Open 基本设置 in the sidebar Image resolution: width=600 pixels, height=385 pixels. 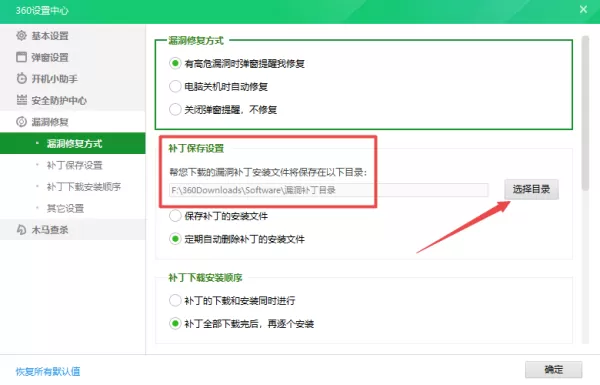(73, 36)
